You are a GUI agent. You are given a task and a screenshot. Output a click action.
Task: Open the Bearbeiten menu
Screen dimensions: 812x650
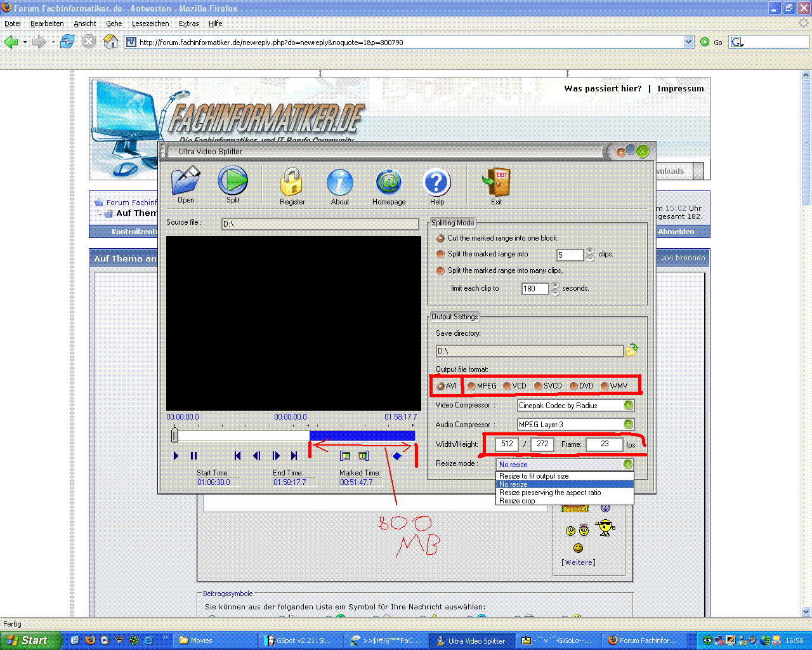click(x=47, y=23)
